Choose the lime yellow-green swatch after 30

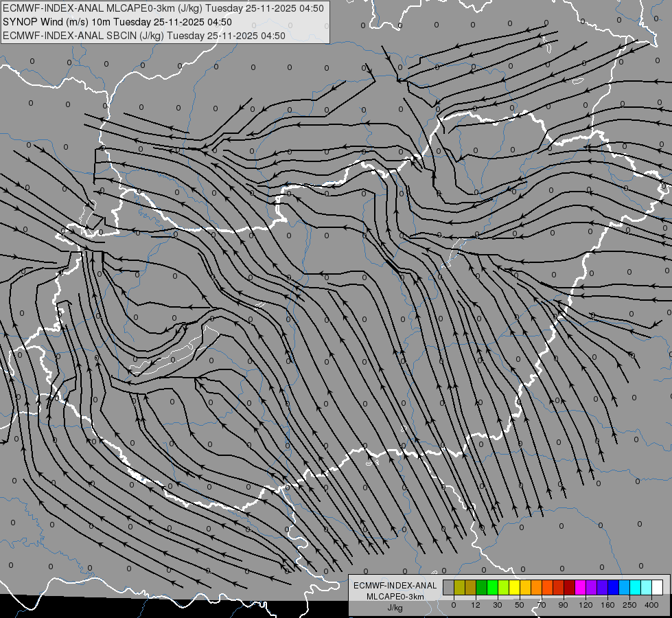[x=504, y=587]
